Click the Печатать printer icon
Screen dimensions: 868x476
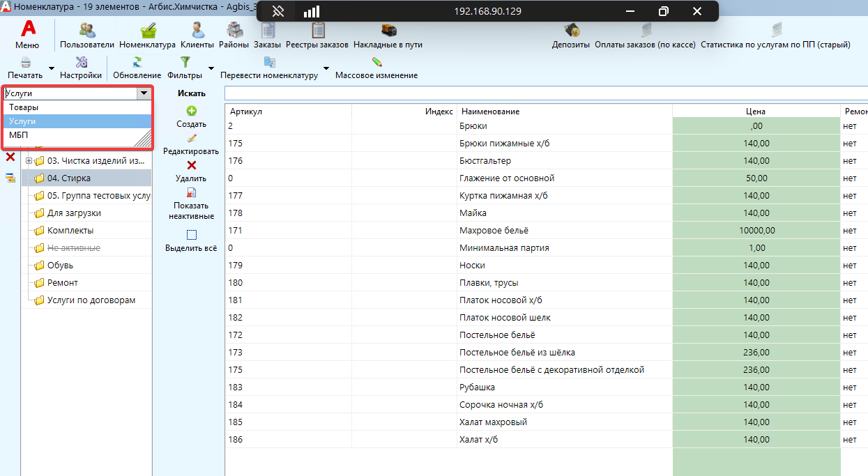26,62
